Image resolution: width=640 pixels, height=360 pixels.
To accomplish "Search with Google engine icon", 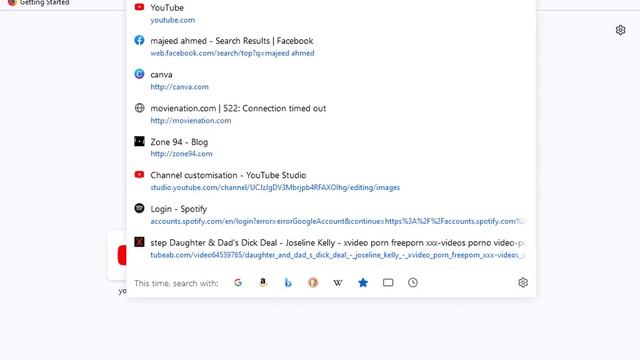I will point(238,282).
